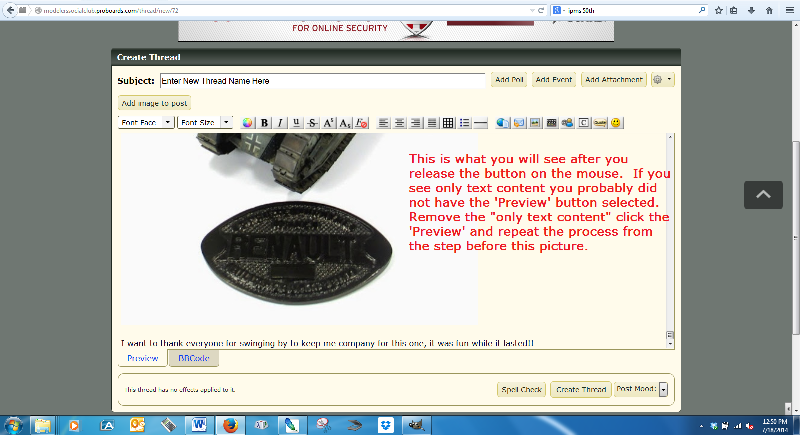Insert a table
This screenshot has height=435, width=800.
coord(448,123)
